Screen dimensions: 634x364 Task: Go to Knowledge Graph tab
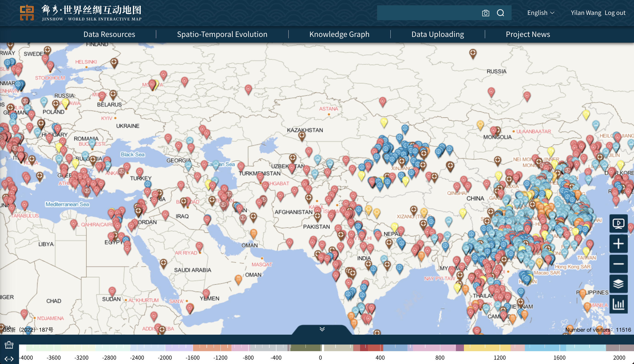[339, 34]
